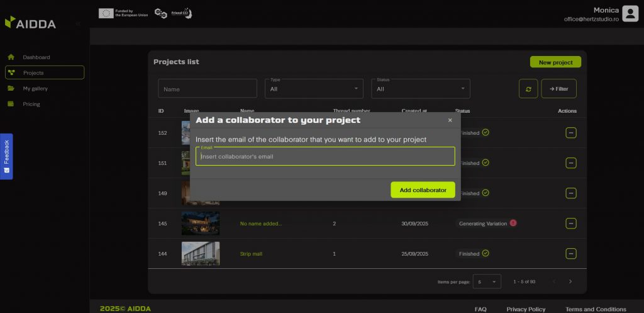Click the New project button
644x313 pixels.
point(555,62)
